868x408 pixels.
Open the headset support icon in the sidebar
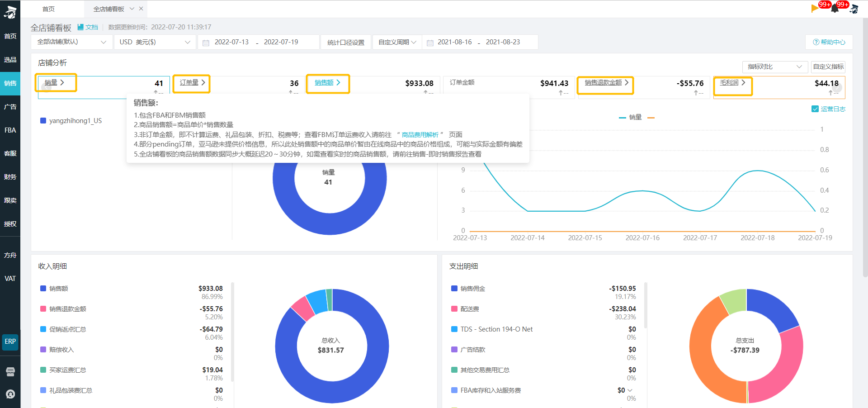tap(10, 394)
